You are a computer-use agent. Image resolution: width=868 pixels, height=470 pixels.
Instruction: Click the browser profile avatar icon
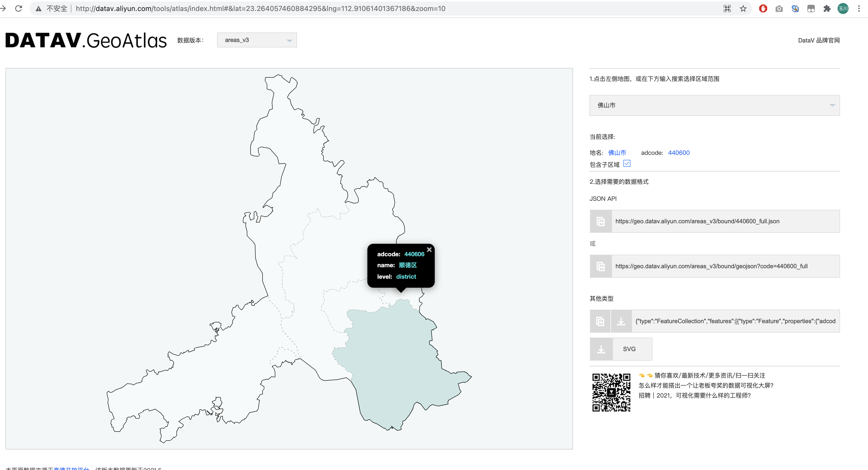(x=843, y=8)
